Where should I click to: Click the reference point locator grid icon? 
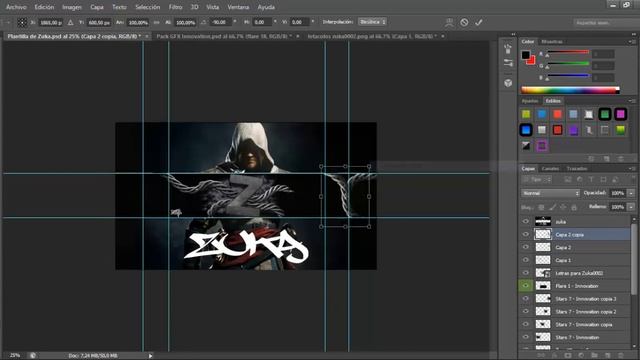[22, 22]
